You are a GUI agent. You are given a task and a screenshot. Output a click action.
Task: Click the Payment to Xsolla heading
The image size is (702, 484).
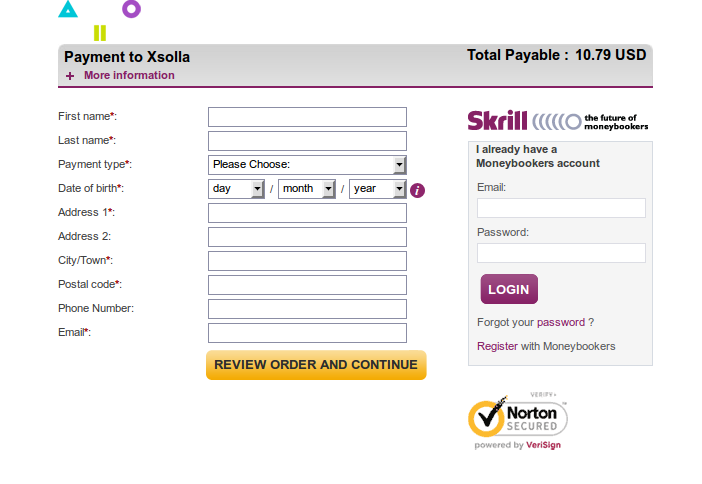pos(127,57)
